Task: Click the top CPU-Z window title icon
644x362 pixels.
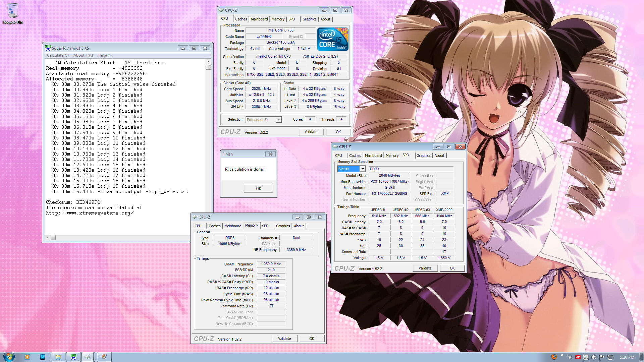Action: (221, 10)
